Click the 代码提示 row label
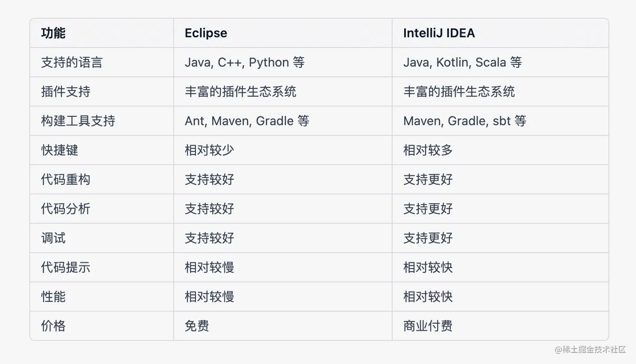636x364 pixels. pyautogui.click(x=65, y=267)
